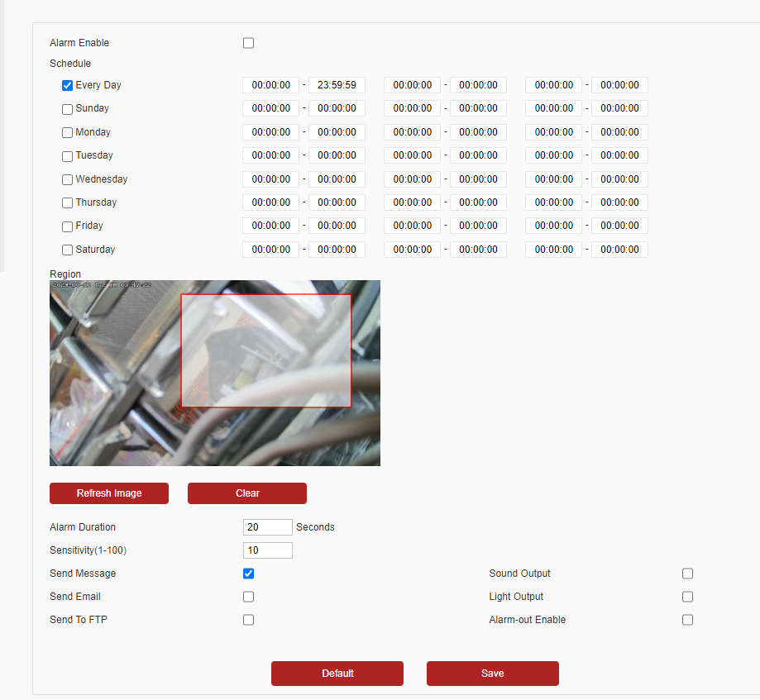760x700 pixels.
Task: Edit the Alarm Duration value field
Action: coord(267,526)
